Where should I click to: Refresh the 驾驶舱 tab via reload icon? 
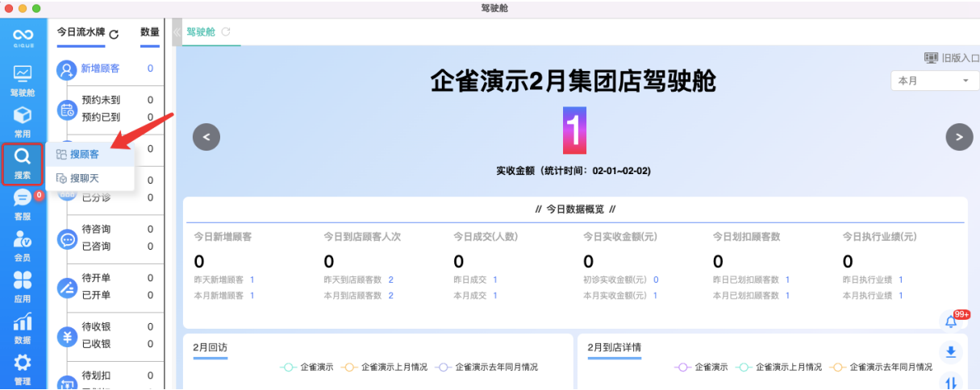click(x=226, y=32)
